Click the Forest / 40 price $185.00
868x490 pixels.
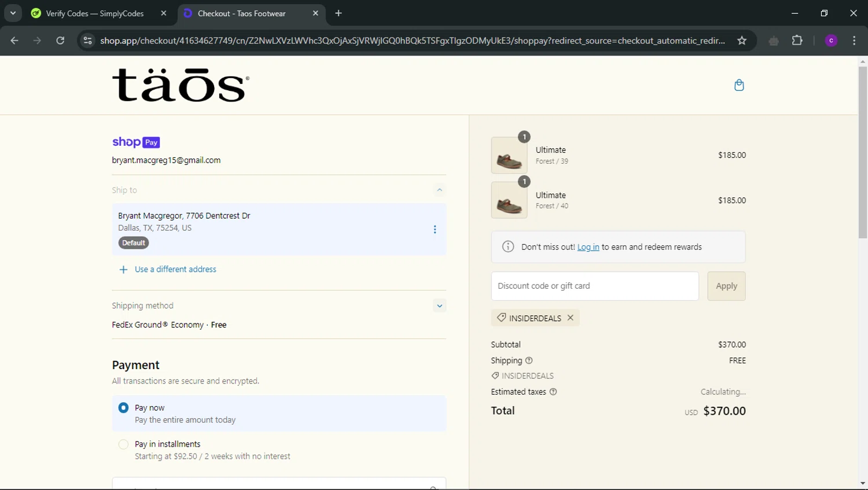(732, 200)
